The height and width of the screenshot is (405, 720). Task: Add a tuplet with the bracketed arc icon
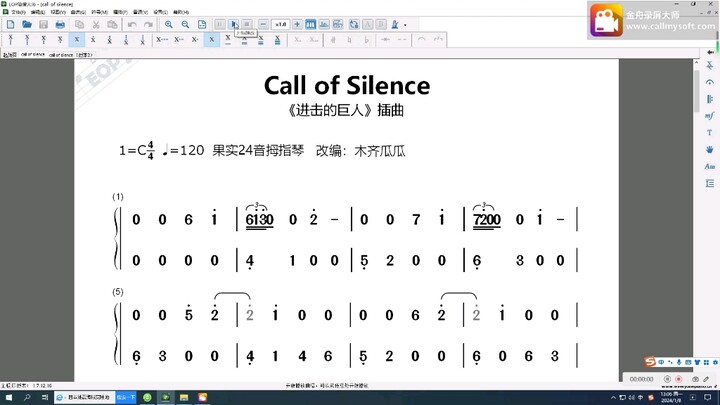click(x=438, y=39)
